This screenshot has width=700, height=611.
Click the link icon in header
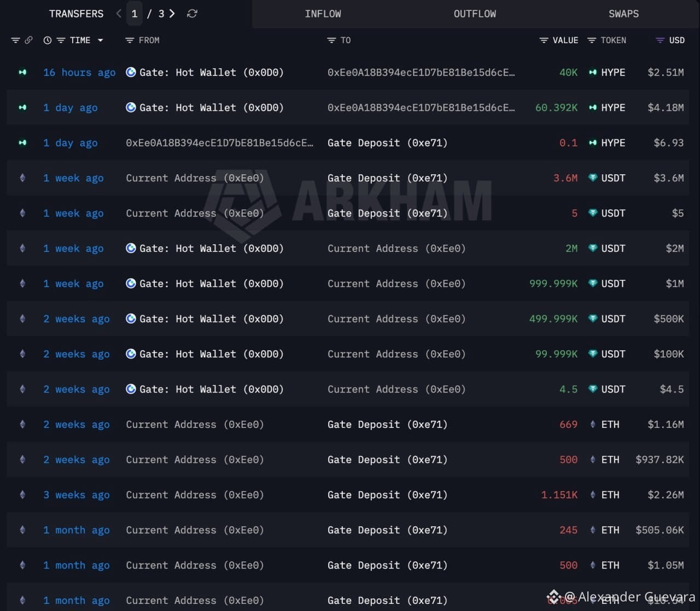[28, 40]
